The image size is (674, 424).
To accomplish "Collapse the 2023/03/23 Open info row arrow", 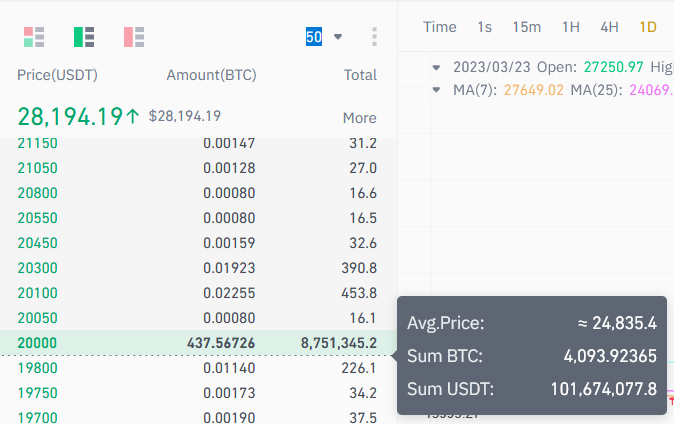I will [436, 68].
